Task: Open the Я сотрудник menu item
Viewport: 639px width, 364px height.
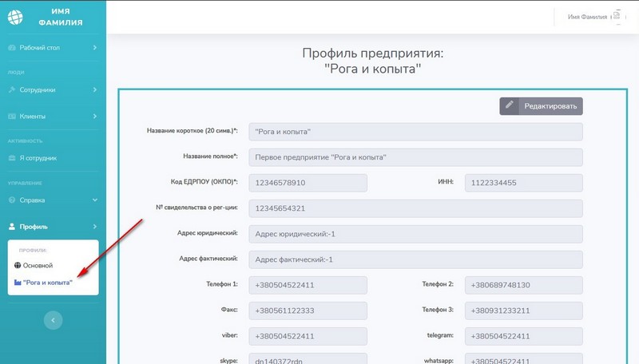Action: click(38, 158)
